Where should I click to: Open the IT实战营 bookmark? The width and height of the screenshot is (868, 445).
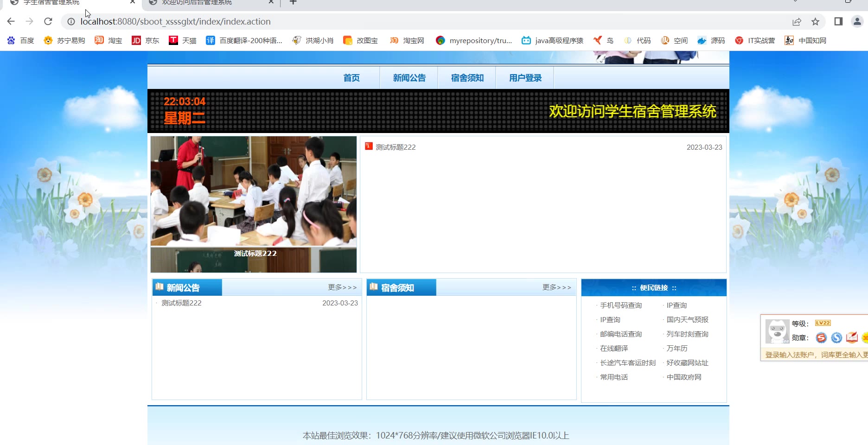click(x=755, y=40)
